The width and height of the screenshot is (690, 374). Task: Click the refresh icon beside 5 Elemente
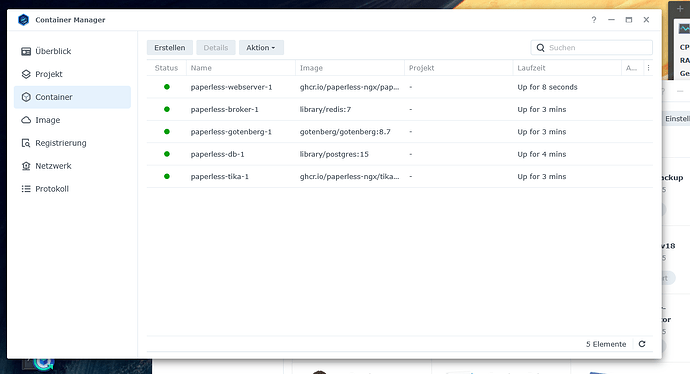642,344
